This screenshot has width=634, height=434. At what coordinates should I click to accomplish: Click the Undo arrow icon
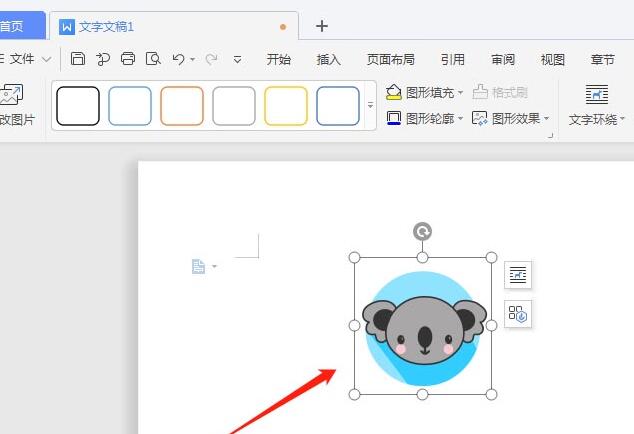click(x=178, y=59)
